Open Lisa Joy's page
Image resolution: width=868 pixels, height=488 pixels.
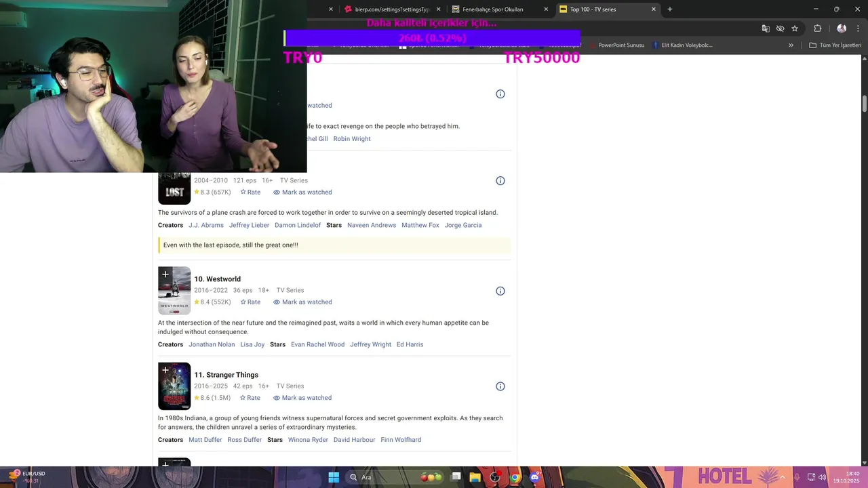pyautogui.click(x=252, y=344)
